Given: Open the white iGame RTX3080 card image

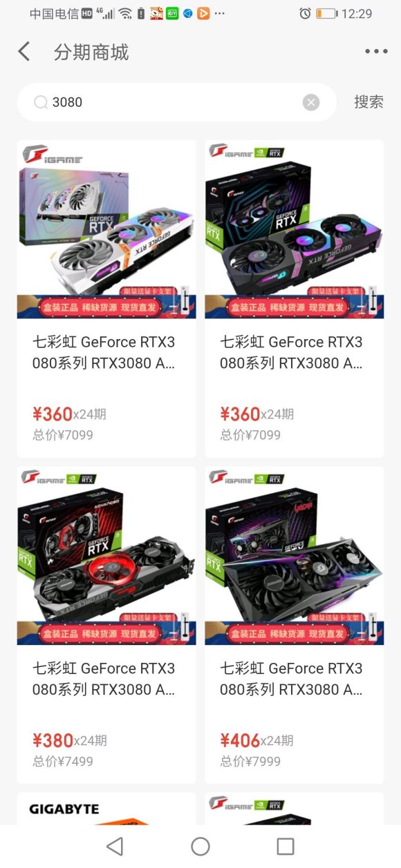Looking at the screenshot, I should [106, 229].
